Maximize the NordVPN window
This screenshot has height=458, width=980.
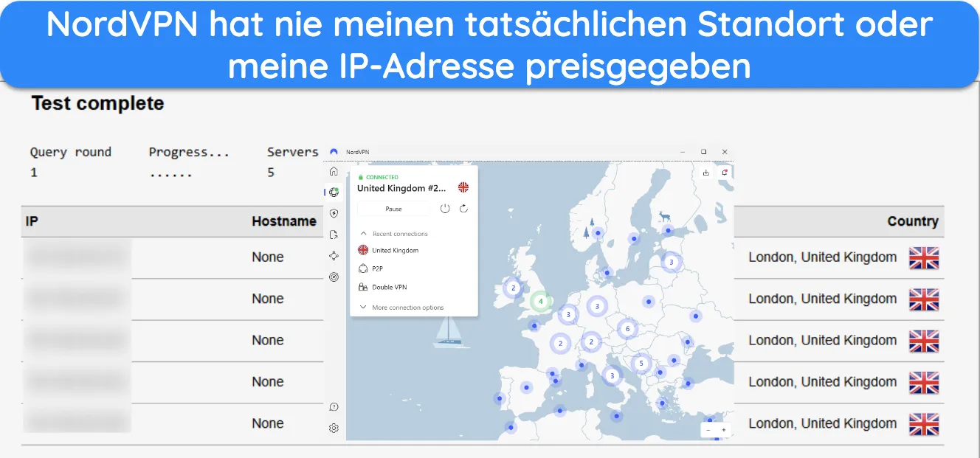[703, 152]
